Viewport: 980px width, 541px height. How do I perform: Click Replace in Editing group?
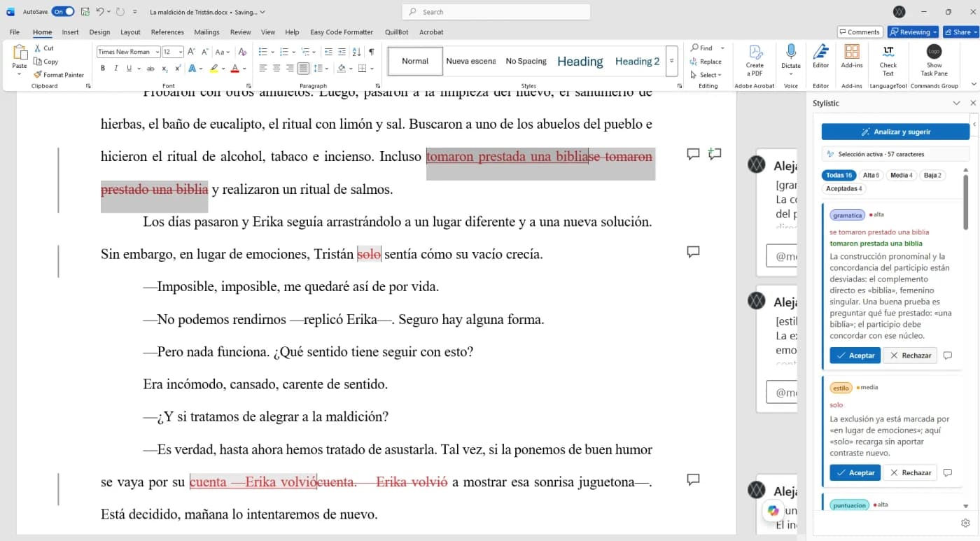pyautogui.click(x=706, y=62)
